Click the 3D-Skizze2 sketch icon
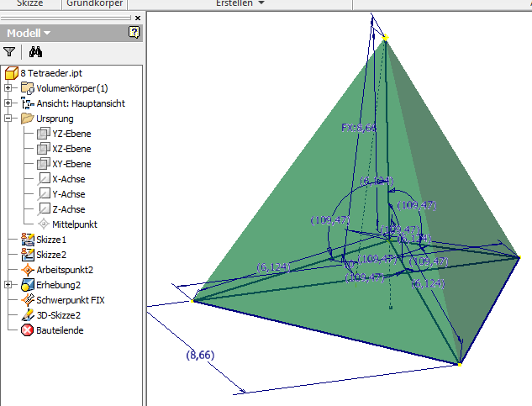Viewport: 532px width, 406px height. coord(28,315)
